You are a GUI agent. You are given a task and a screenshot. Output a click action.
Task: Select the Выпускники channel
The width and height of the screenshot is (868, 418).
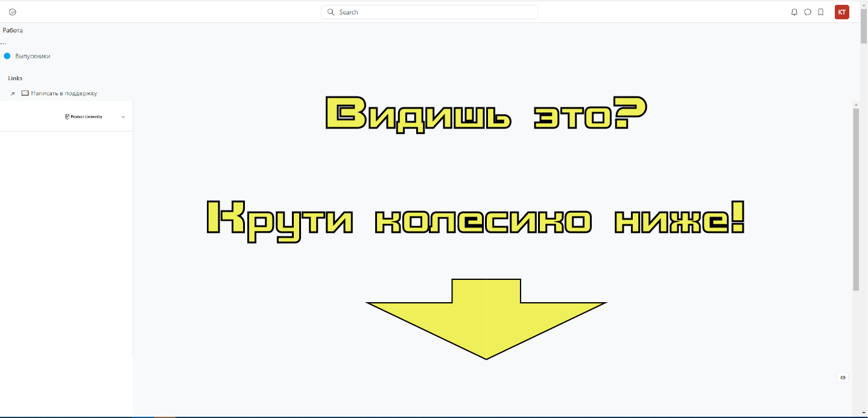[33, 55]
